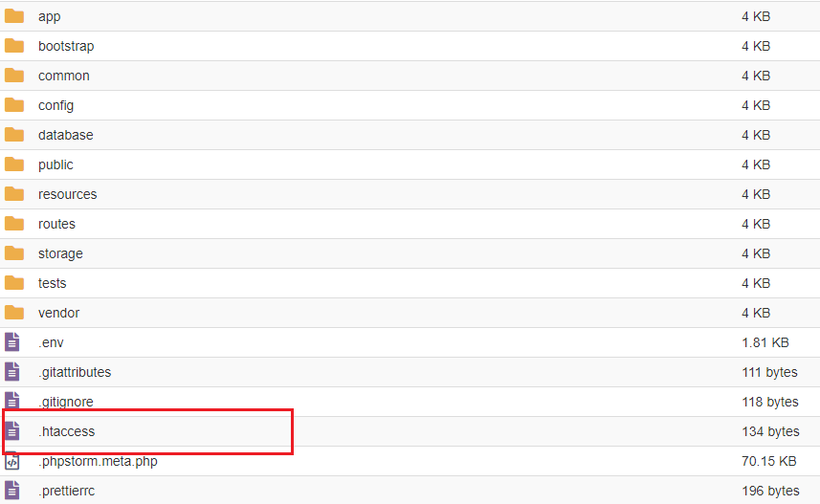
Task: Click the vendor folder icon
Action: pyautogui.click(x=14, y=313)
